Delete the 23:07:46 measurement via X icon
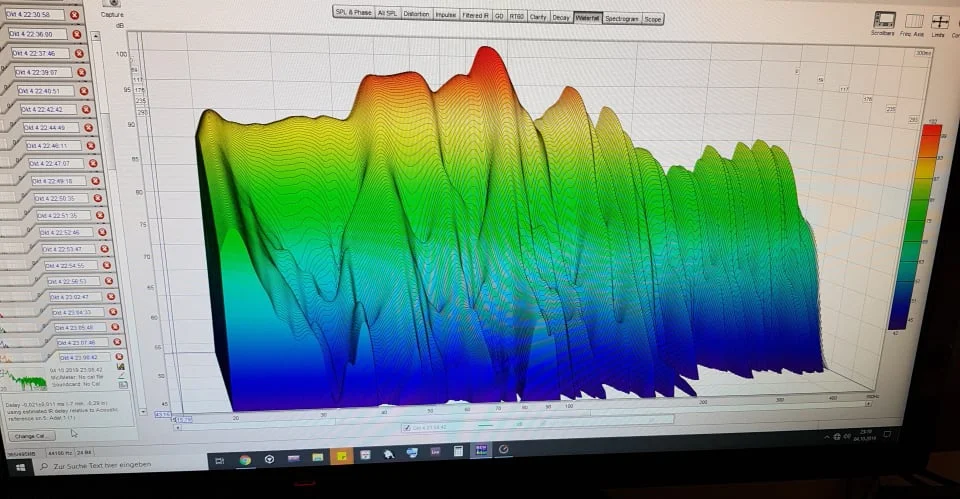 pyautogui.click(x=117, y=342)
